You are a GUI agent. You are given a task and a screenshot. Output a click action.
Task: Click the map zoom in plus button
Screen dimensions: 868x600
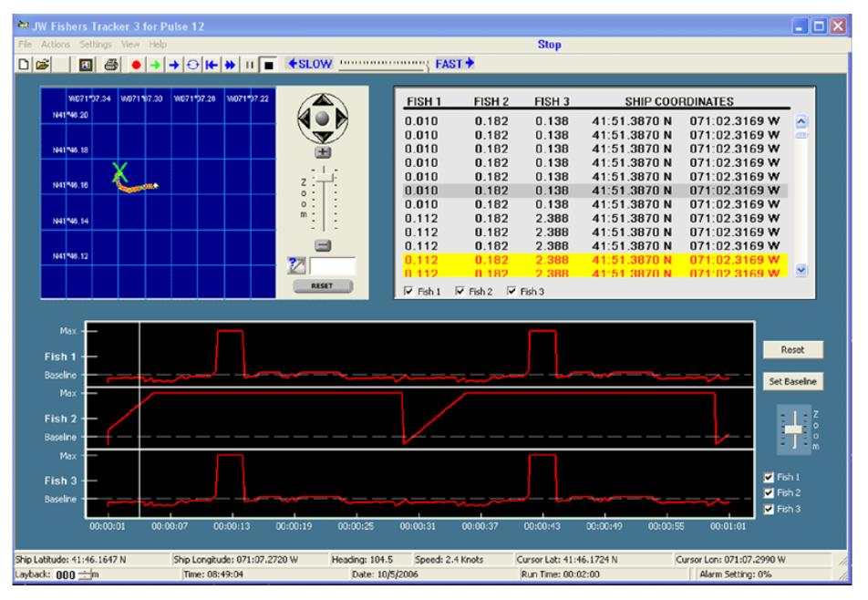(x=322, y=152)
